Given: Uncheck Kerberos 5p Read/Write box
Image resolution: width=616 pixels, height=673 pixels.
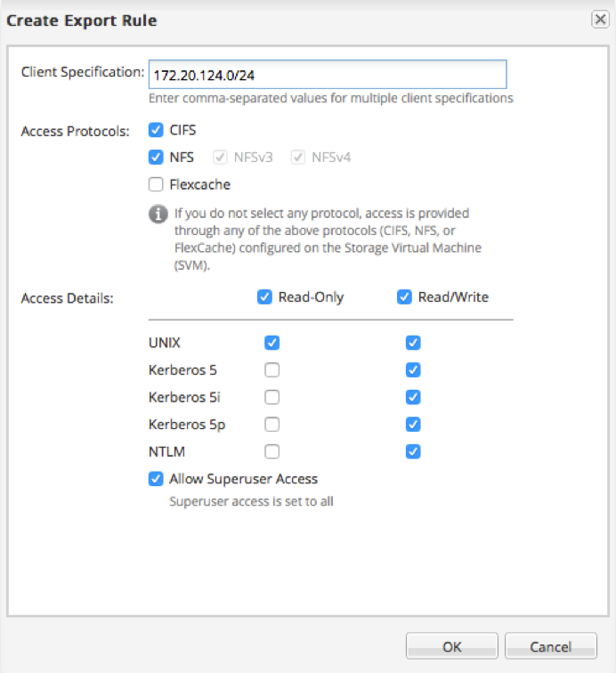Looking at the screenshot, I should tap(412, 425).
